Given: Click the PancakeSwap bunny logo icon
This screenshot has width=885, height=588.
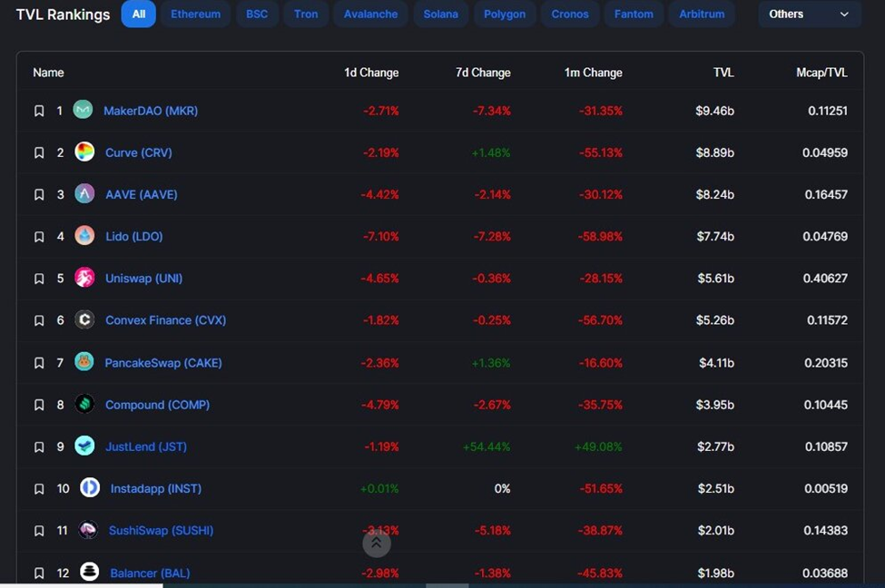Looking at the screenshot, I should click(84, 362).
